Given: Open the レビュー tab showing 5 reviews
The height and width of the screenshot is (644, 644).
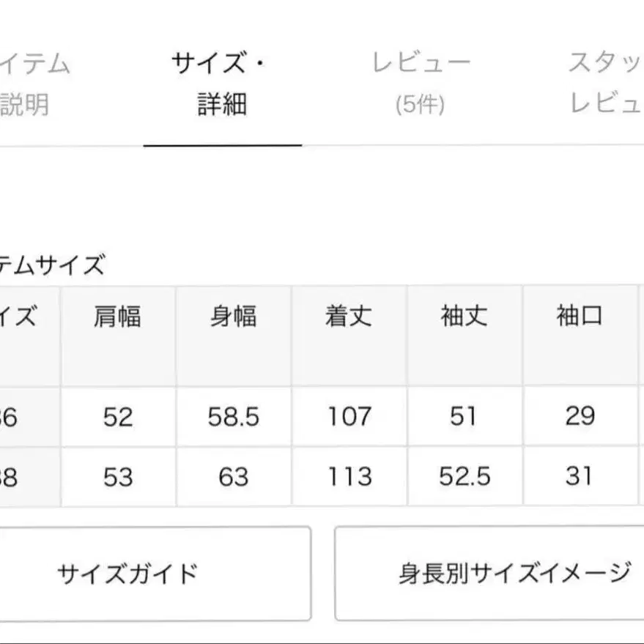Looking at the screenshot, I should (421, 81).
